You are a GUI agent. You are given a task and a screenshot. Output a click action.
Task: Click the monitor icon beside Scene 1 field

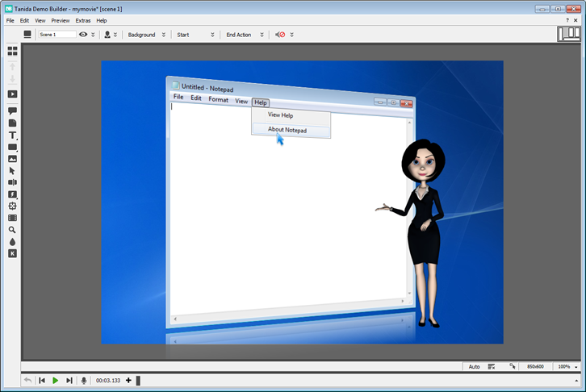[27, 35]
